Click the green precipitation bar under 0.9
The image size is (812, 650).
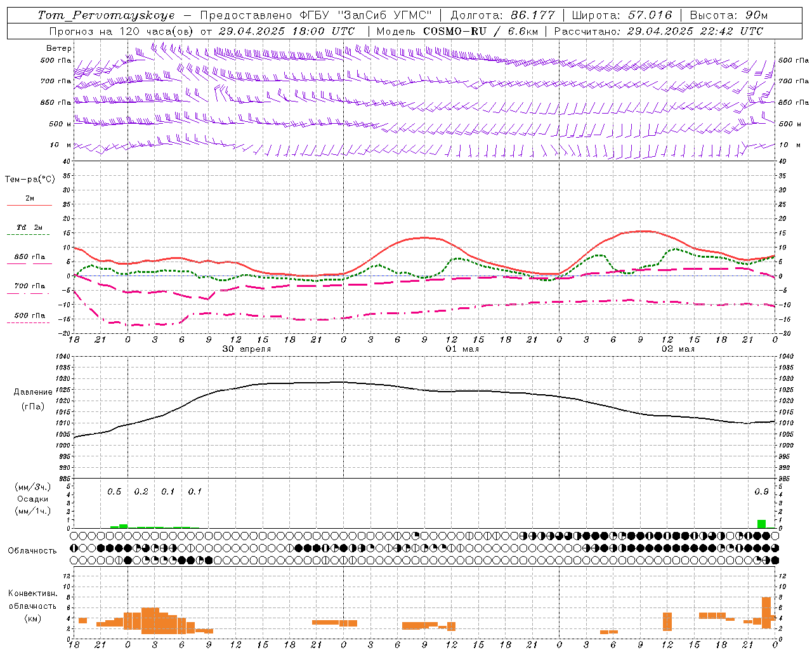(x=761, y=524)
